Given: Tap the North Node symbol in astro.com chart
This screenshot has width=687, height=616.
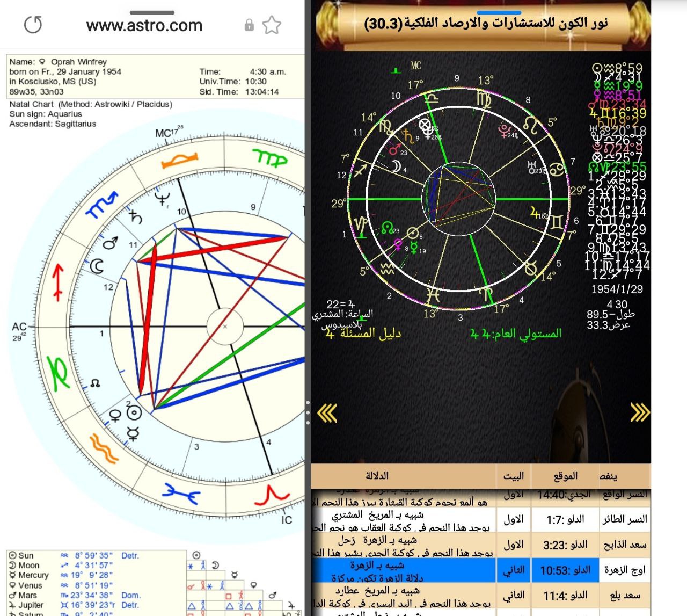Looking at the screenshot, I should [x=95, y=383].
